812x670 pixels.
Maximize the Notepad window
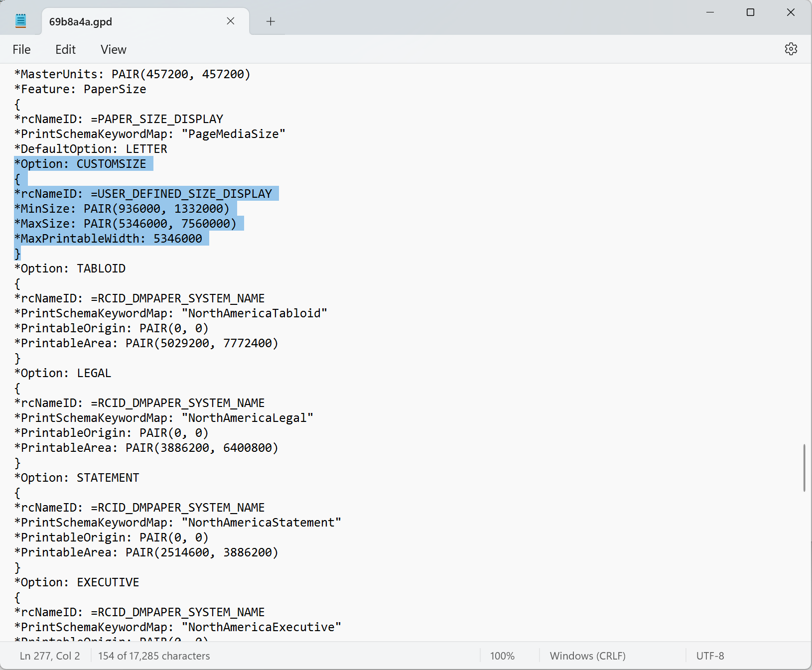click(750, 12)
